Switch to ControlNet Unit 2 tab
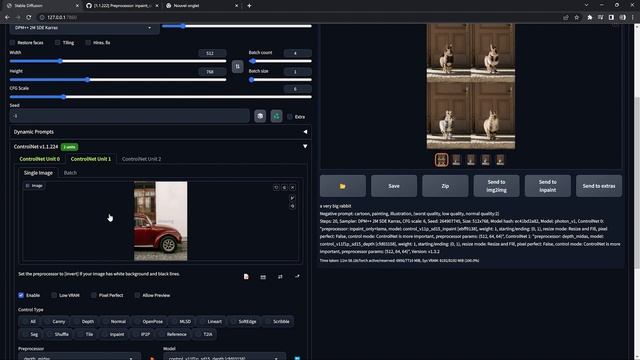Viewport: 640px width, 360px height. point(142,159)
